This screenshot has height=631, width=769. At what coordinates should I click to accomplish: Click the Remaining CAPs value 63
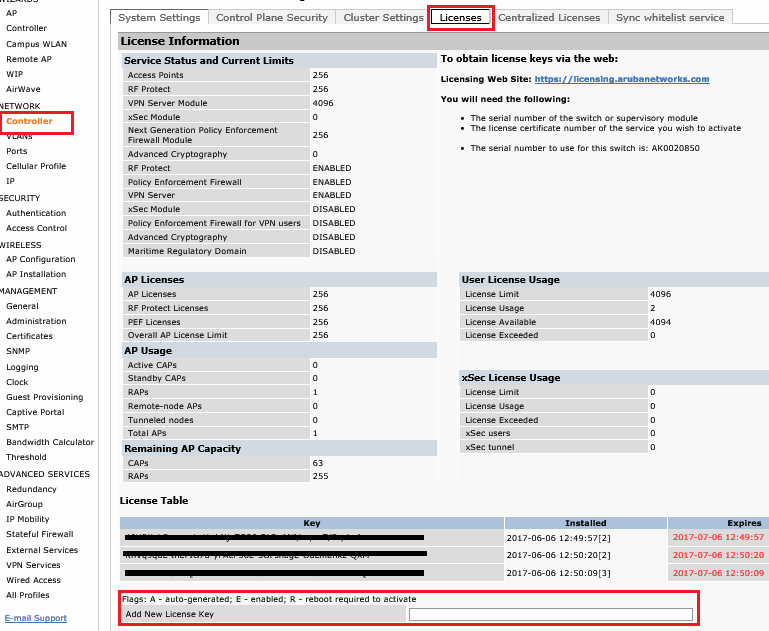[318, 463]
